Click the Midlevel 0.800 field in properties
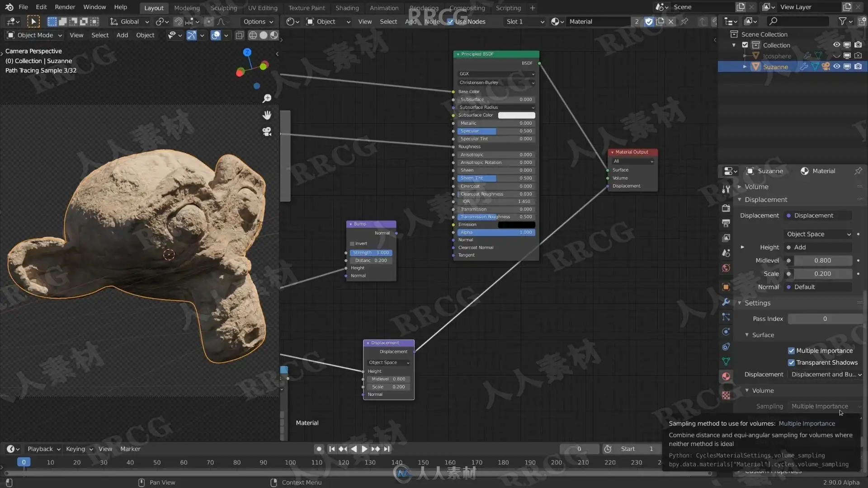This screenshot has height=488, width=868. (822, 261)
